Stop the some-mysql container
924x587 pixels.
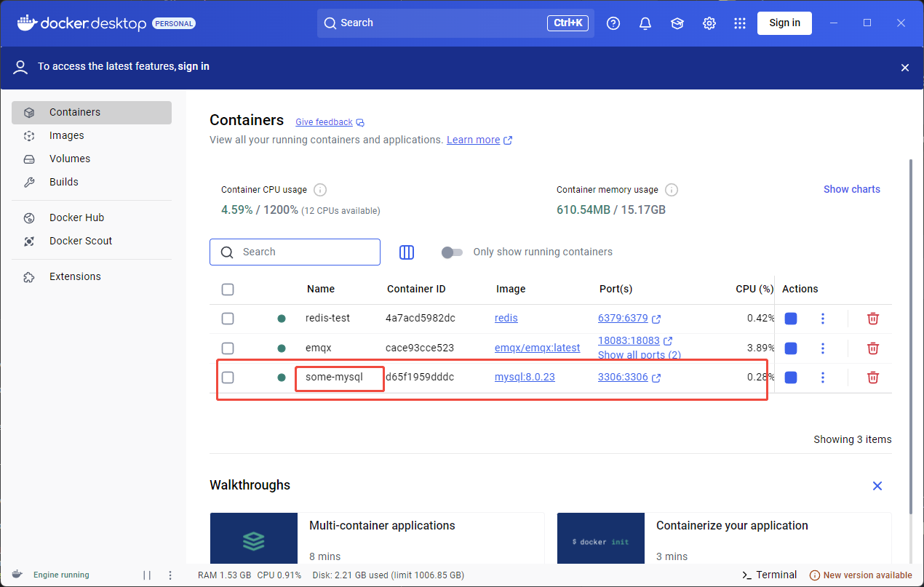(x=791, y=378)
